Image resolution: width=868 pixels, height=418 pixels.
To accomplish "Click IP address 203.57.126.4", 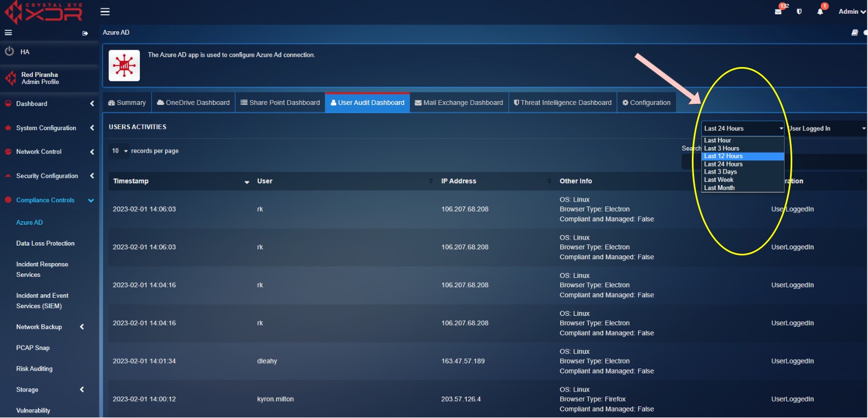I will [461, 399].
